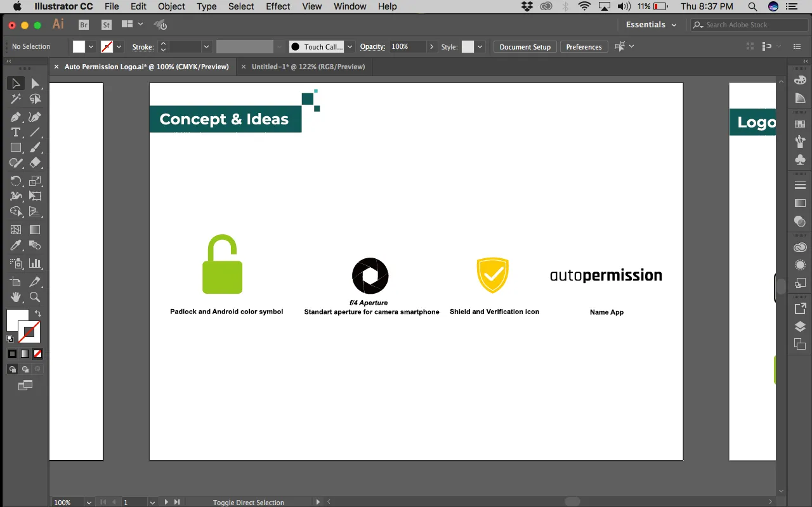Image resolution: width=812 pixels, height=507 pixels.
Task: Select the Gradient tool
Action: (36, 230)
